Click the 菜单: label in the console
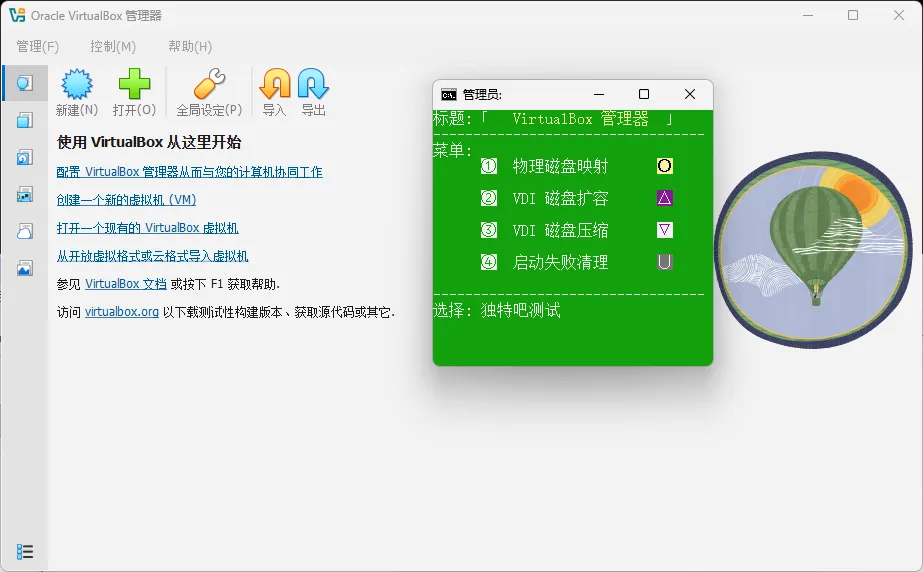The image size is (923, 572). [453, 151]
